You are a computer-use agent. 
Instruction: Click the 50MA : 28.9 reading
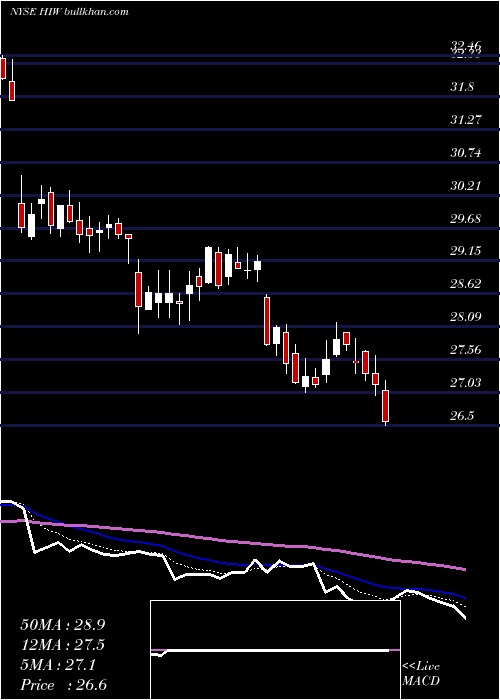click(63, 625)
